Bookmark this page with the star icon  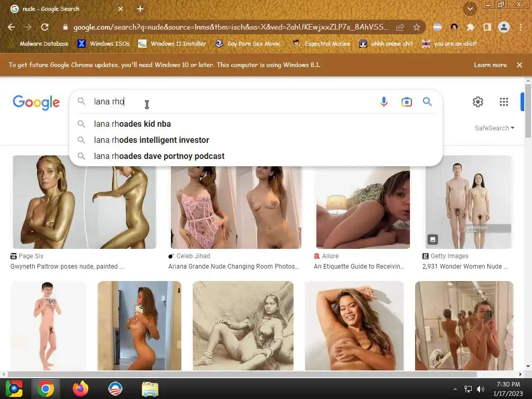click(416, 27)
